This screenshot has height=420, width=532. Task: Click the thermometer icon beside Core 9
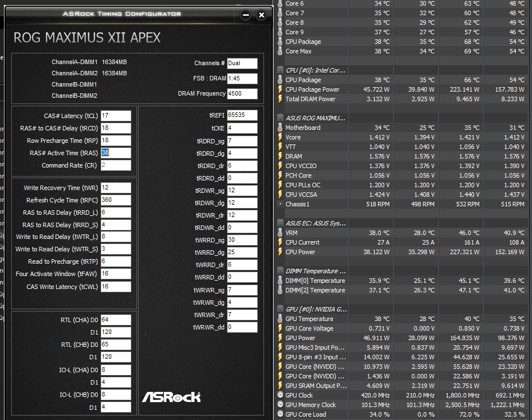(x=280, y=32)
